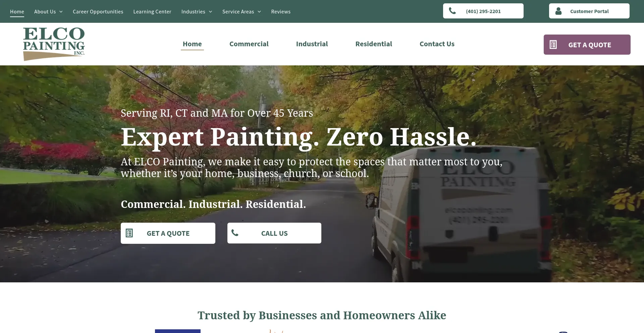The height and width of the screenshot is (333, 644).
Task: Click the phone icon beside (401) 295-2201
Action: pyautogui.click(x=452, y=11)
